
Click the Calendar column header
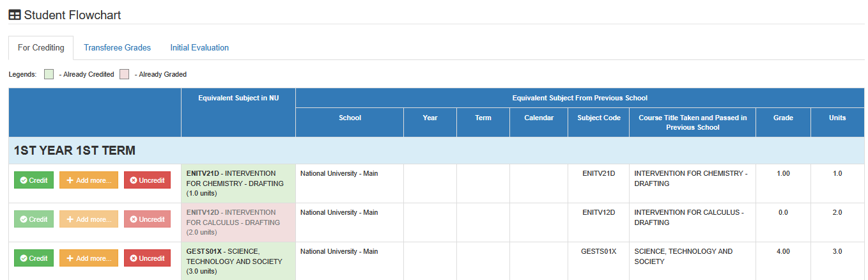539,122
